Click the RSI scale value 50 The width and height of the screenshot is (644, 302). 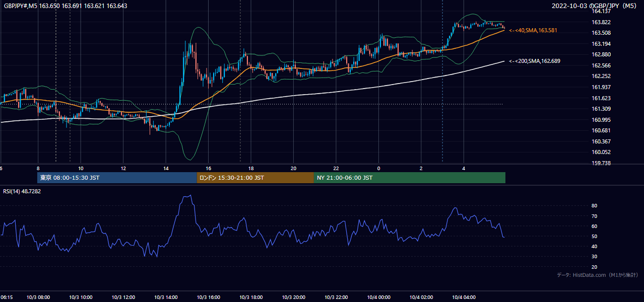[x=594, y=236]
